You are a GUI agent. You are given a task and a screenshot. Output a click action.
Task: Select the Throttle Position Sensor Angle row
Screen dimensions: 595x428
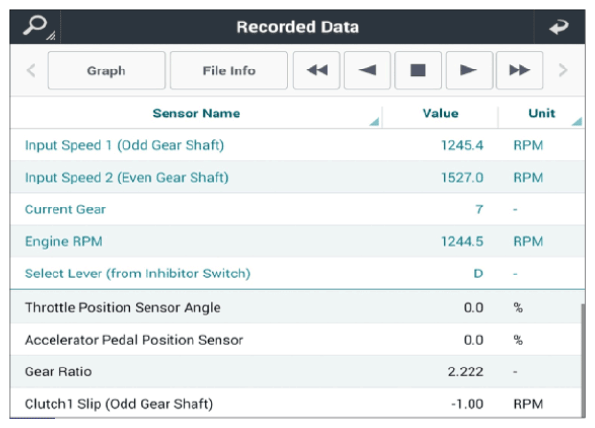tap(296, 307)
